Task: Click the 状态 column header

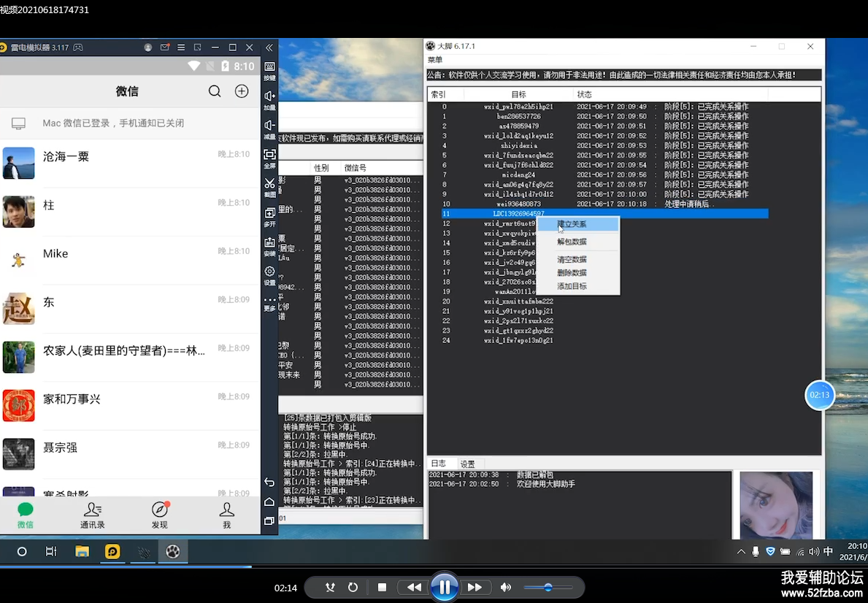Action: 670,95
